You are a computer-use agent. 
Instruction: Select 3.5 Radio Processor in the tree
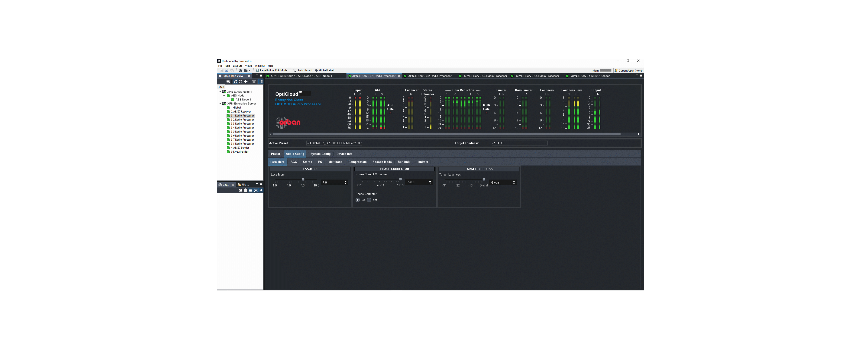tap(242, 132)
